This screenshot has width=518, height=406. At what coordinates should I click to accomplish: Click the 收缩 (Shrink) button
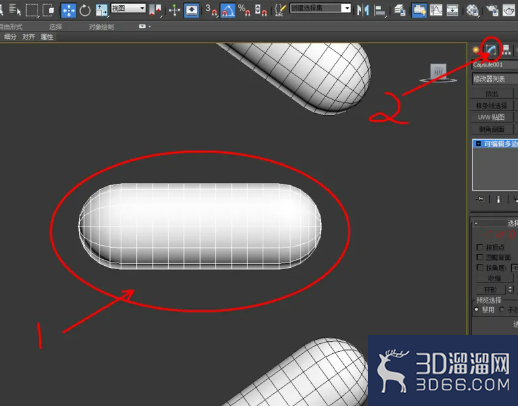[494, 278]
